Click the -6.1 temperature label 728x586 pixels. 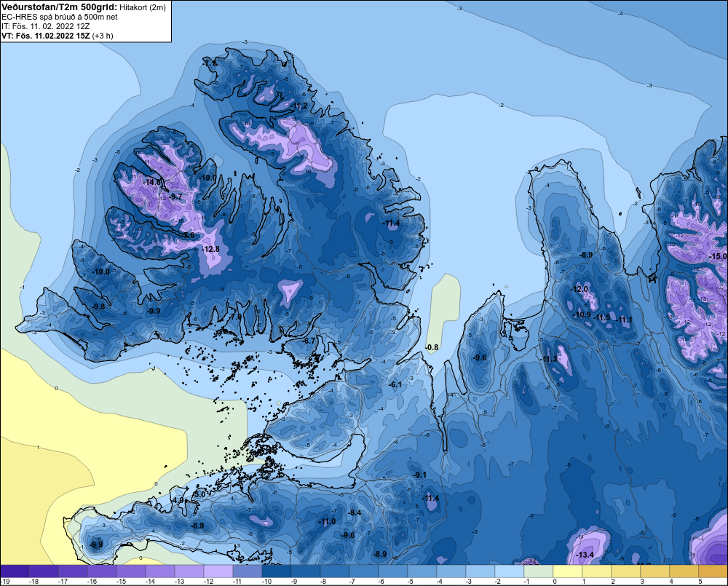[x=395, y=385]
